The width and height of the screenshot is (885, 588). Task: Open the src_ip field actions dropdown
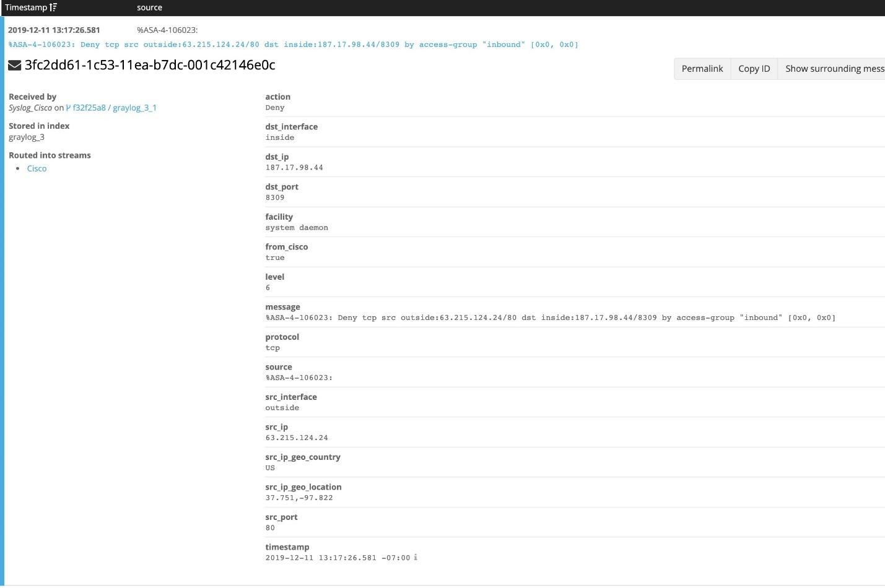coord(276,426)
